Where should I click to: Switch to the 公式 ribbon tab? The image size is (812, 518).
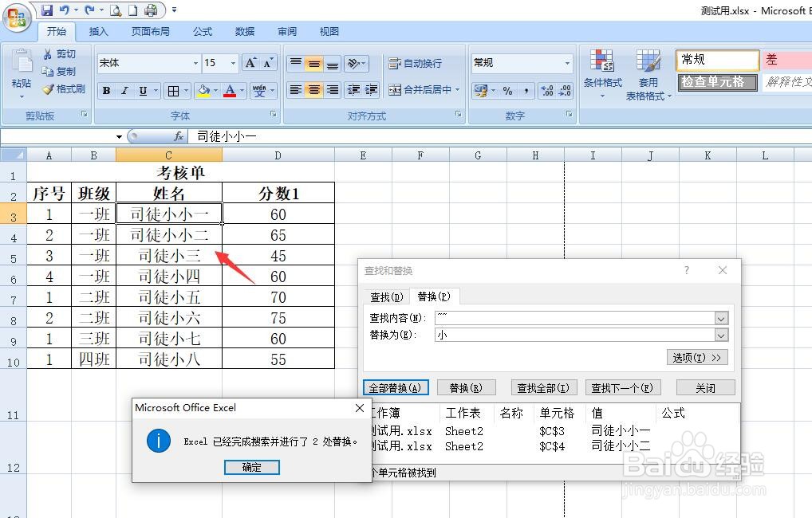203,32
